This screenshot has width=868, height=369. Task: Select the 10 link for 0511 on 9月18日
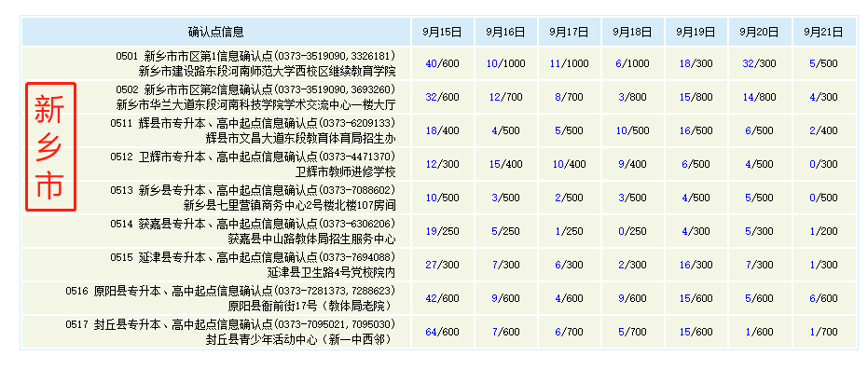[622, 131]
